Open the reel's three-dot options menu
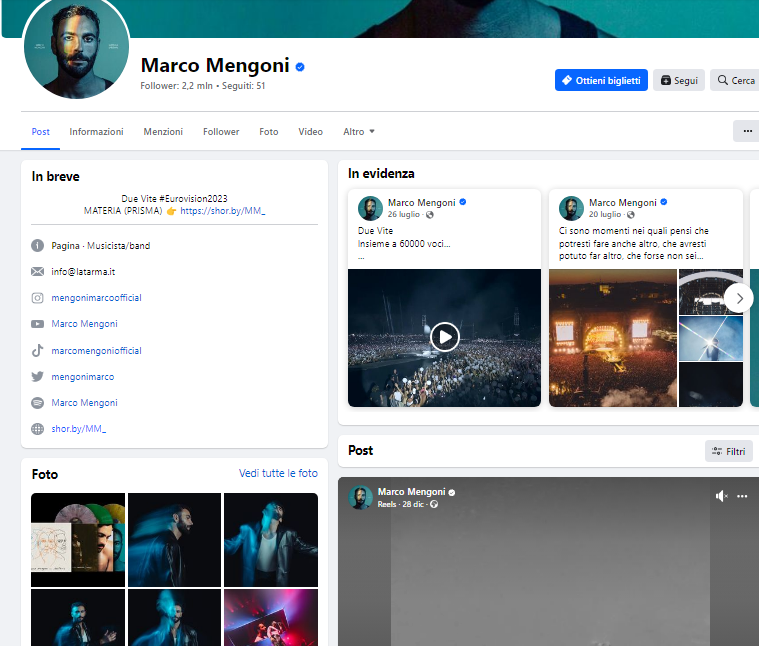This screenshot has height=646, width=759. click(742, 496)
